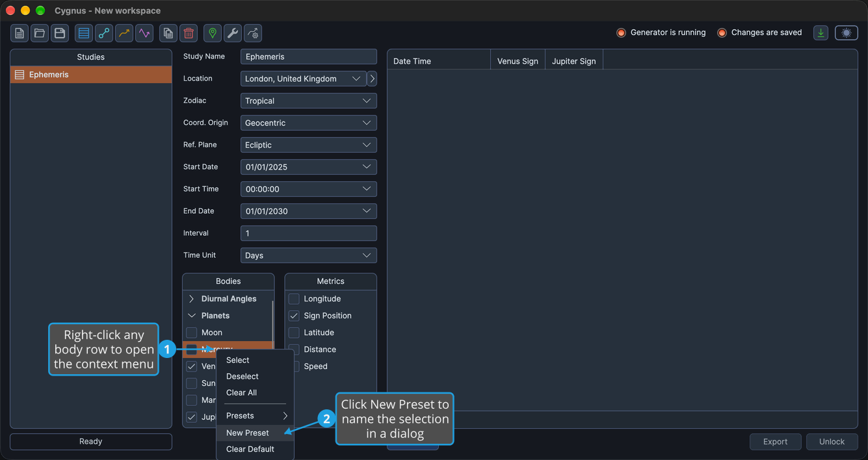Click the Ready status bar

tap(91, 442)
